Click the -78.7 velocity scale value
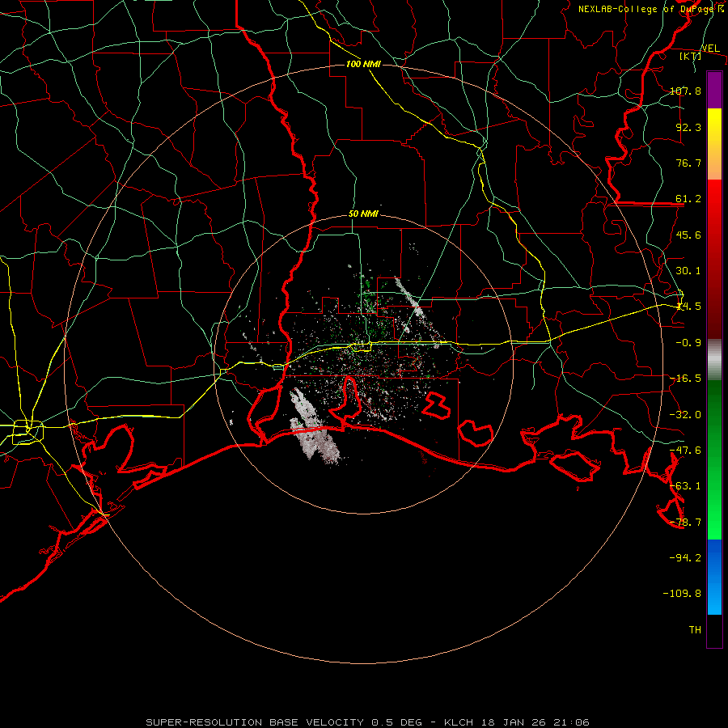Screen dimensions: 728x728 (685, 523)
